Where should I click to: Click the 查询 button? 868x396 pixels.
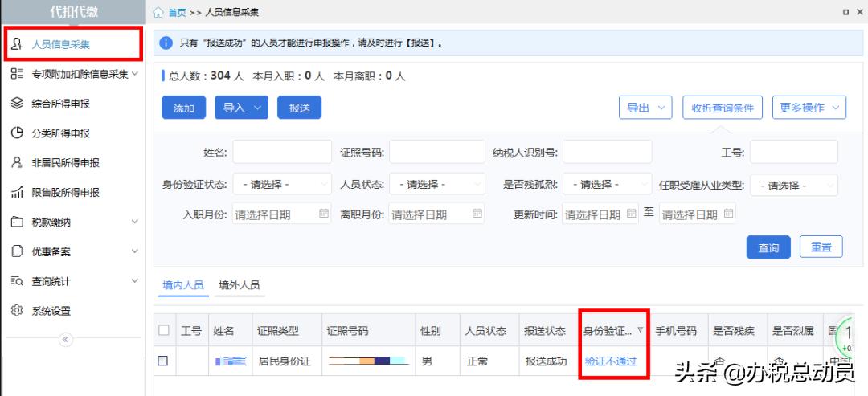click(768, 247)
